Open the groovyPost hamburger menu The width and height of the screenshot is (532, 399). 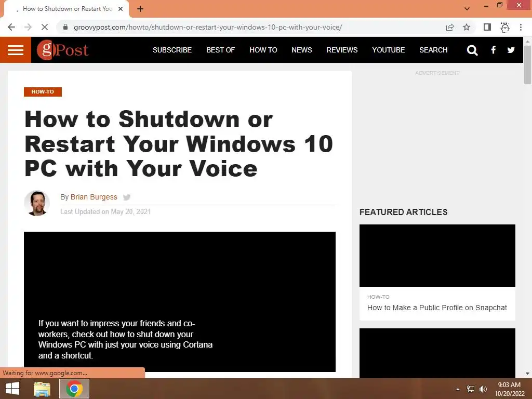tap(16, 50)
